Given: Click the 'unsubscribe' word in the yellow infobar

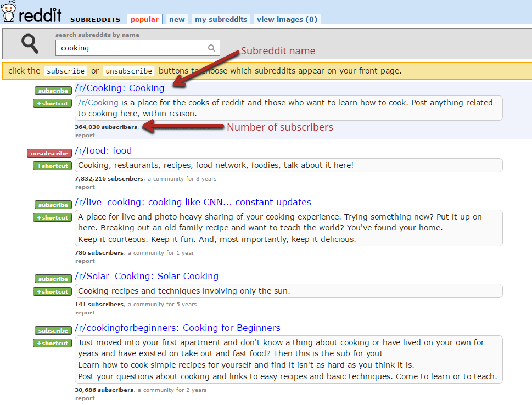Looking at the screenshot, I should click(x=128, y=71).
